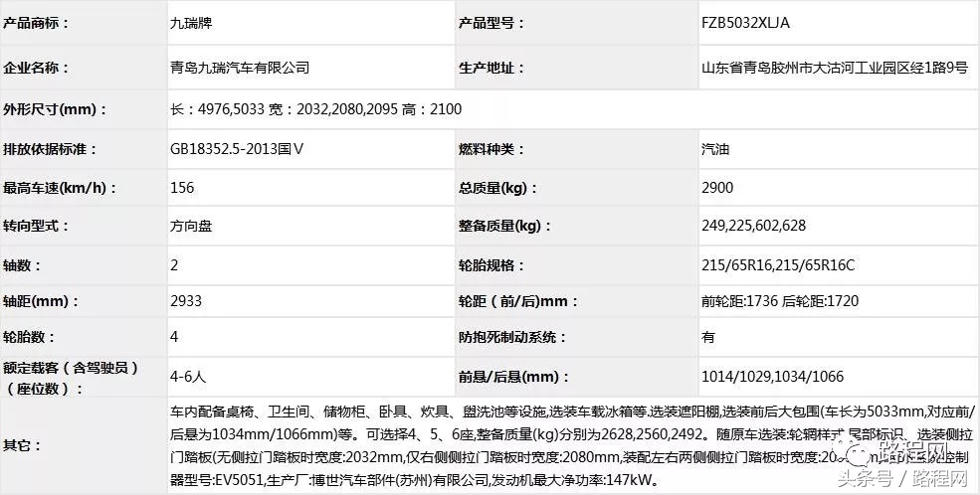
Task: Select the dimensions value starting 长：4976,5033
Action: pyautogui.click(x=315, y=109)
